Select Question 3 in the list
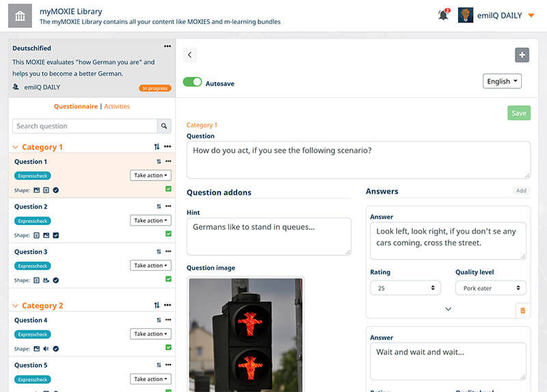Viewport: 547px width, 392px height. [31, 252]
